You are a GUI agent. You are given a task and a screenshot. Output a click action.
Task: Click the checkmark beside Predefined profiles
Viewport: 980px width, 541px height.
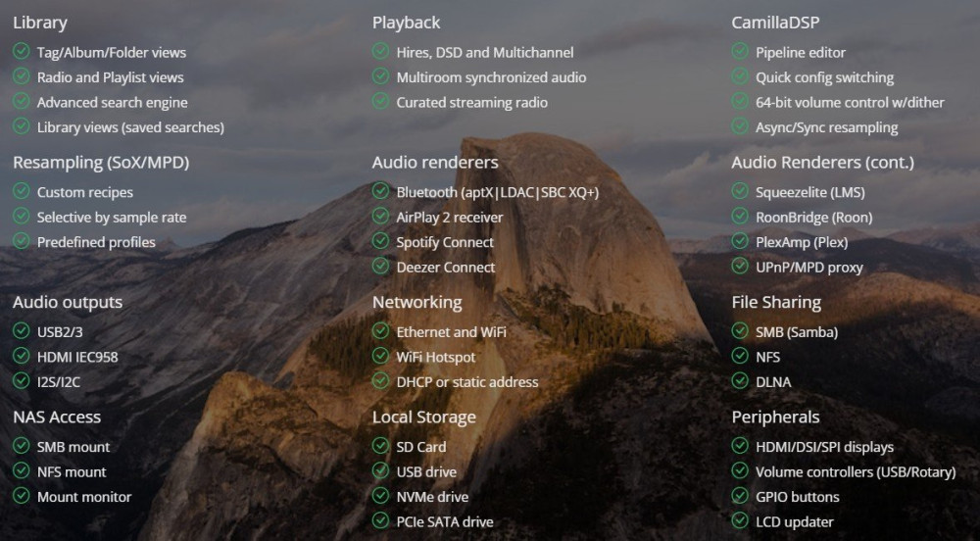(x=21, y=241)
